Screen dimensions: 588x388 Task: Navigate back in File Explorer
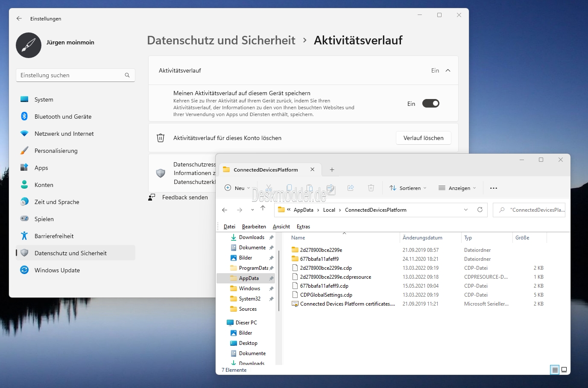click(x=225, y=210)
